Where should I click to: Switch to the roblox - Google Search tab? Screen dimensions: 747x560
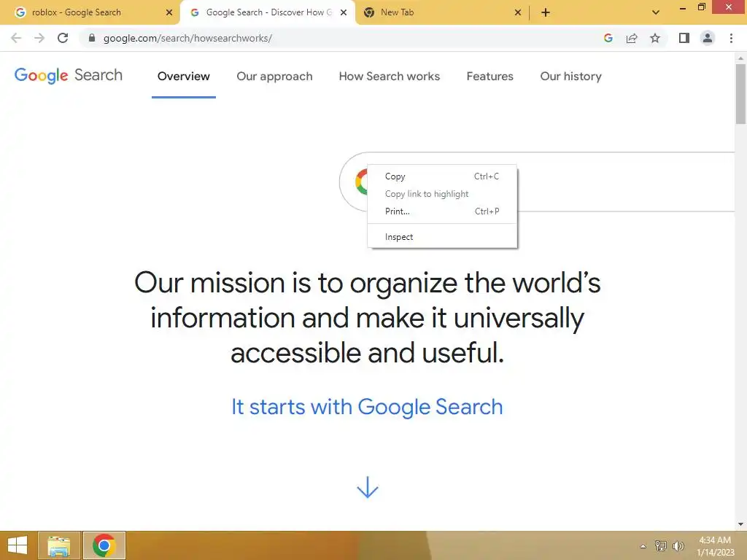pos(90,12)
